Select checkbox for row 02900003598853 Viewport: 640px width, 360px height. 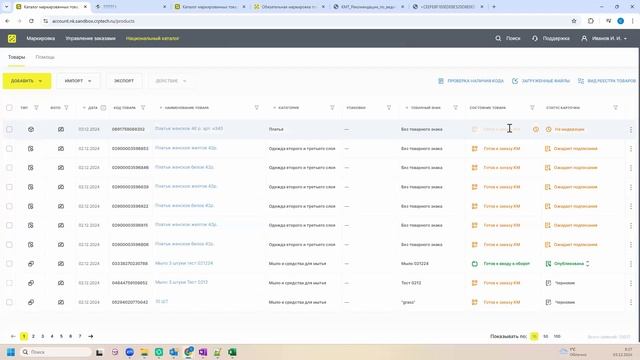click(9, 149)
